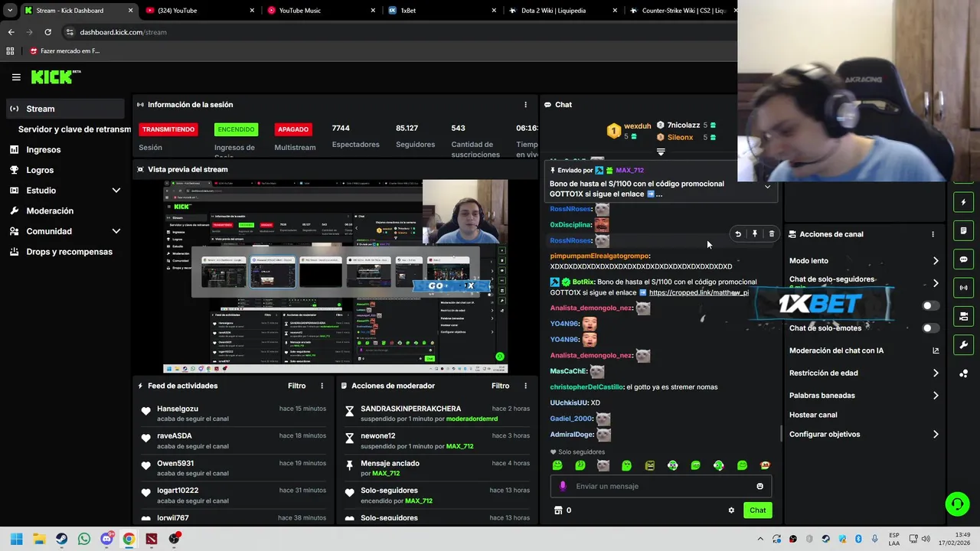Click the browser address bar

click(398, 32)
